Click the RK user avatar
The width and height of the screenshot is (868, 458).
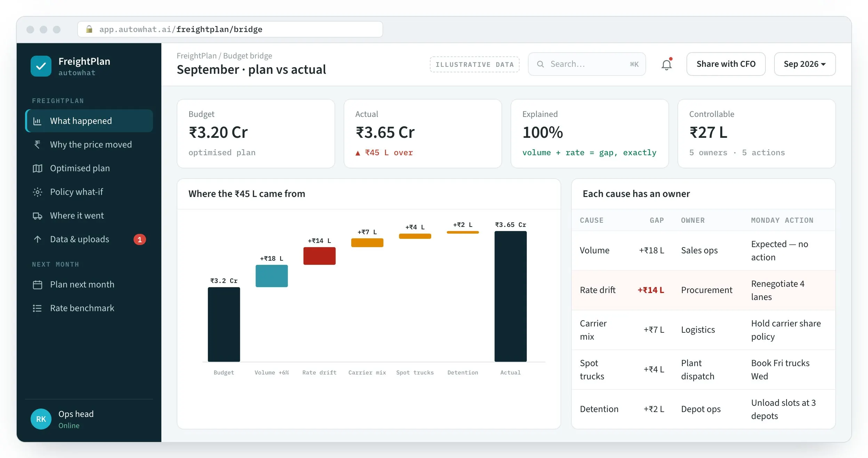coord(41,419)
